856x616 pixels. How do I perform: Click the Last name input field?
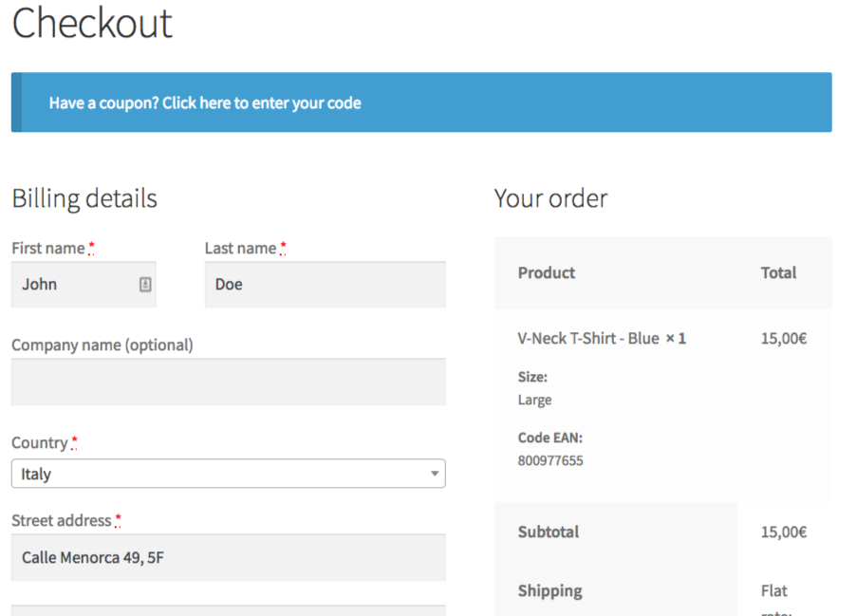point(325,284)
